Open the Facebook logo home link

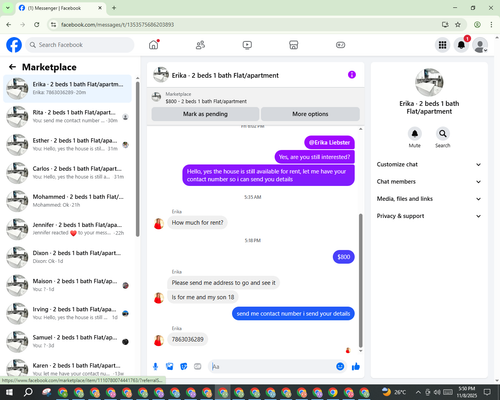click(14, 45)
